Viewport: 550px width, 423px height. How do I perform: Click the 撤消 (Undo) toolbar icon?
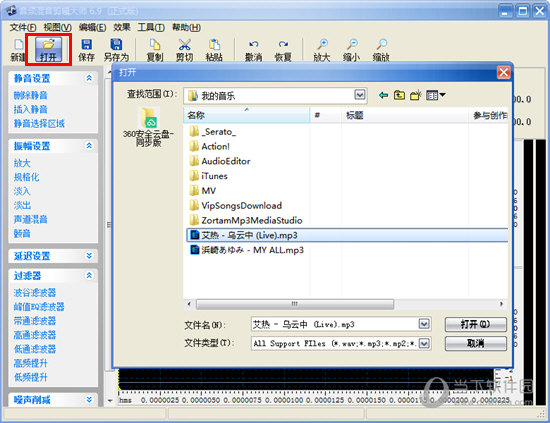[254, 49]
